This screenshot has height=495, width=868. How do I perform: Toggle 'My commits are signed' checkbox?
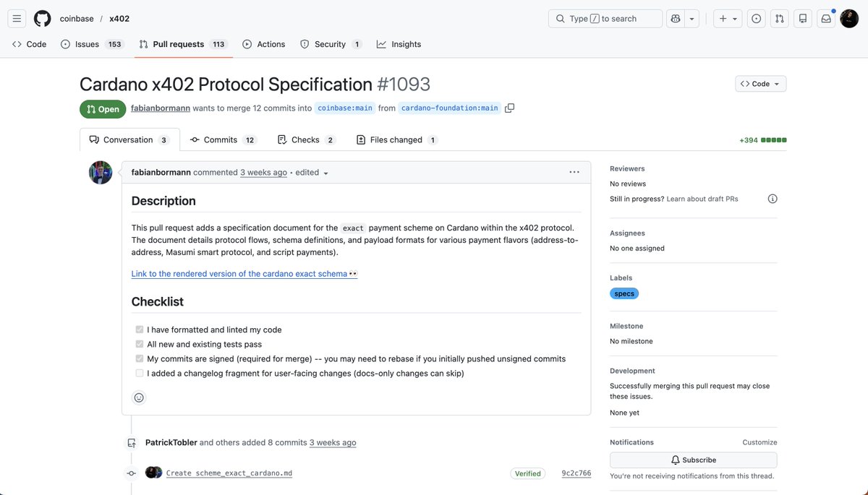pos(140,358)
